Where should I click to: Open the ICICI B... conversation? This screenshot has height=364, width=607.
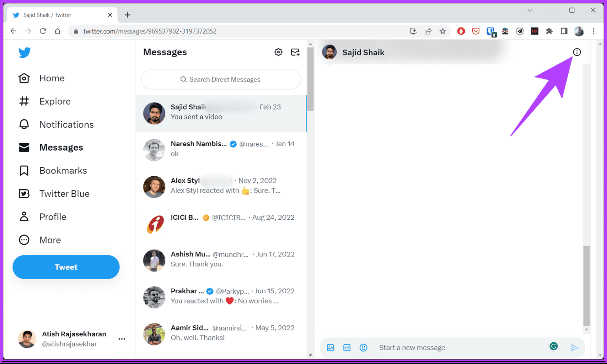(221, 224)
